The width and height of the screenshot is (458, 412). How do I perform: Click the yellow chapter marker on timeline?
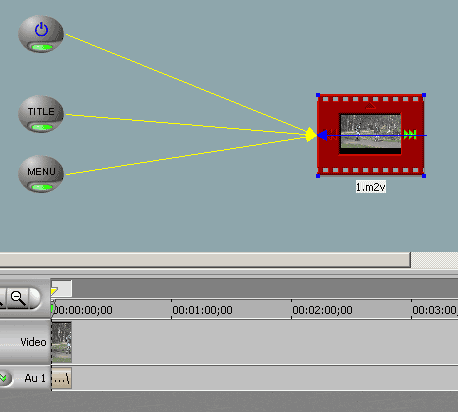click(x=54, y=292)
